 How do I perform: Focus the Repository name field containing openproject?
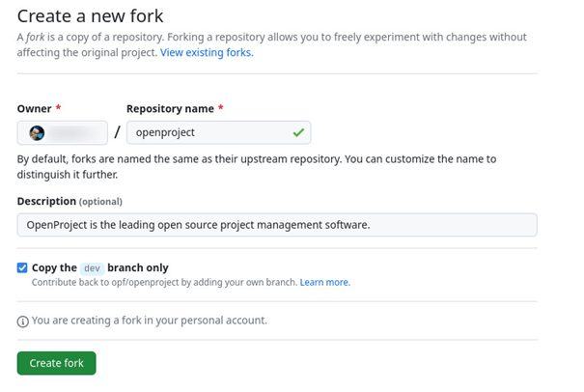coord(208,132)
